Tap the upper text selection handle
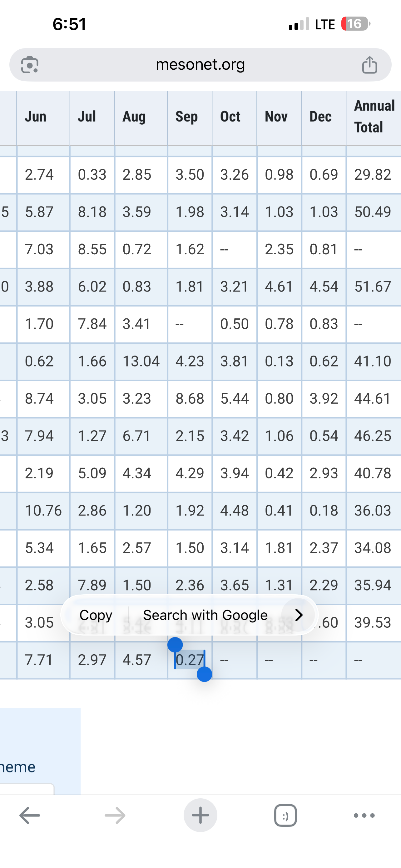The width and height of the screenshot is (401, 868). [175, 645]
